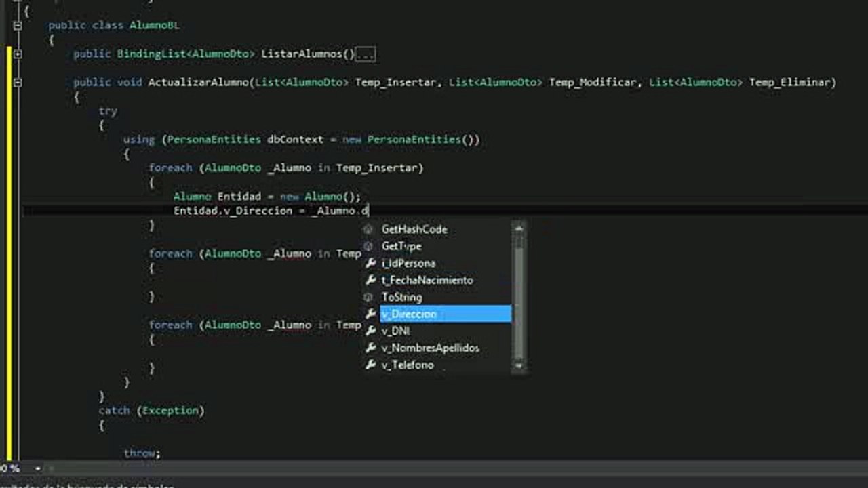Screen dimensions: 868x488
Task: Click the method icon beside ToString
Action: [x=370, y=297]
